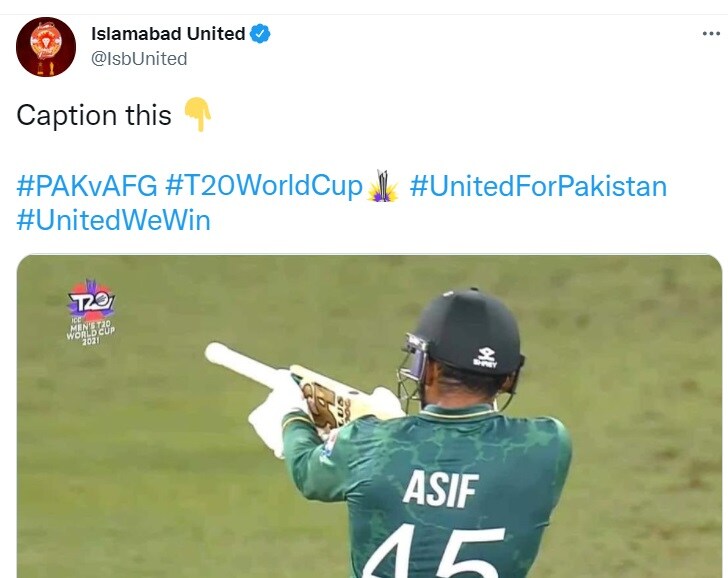
Task: Click the blue verified badge
Action: tap(260, 34)
